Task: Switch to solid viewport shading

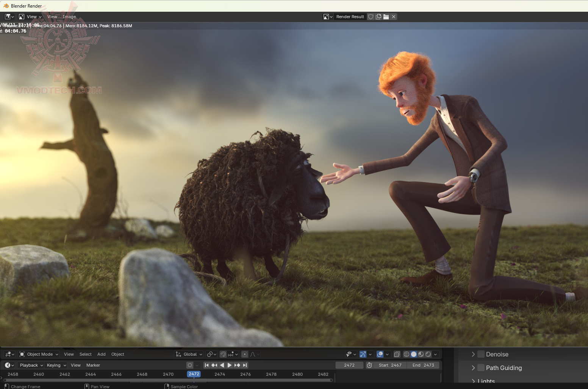Action: (414, 354)
